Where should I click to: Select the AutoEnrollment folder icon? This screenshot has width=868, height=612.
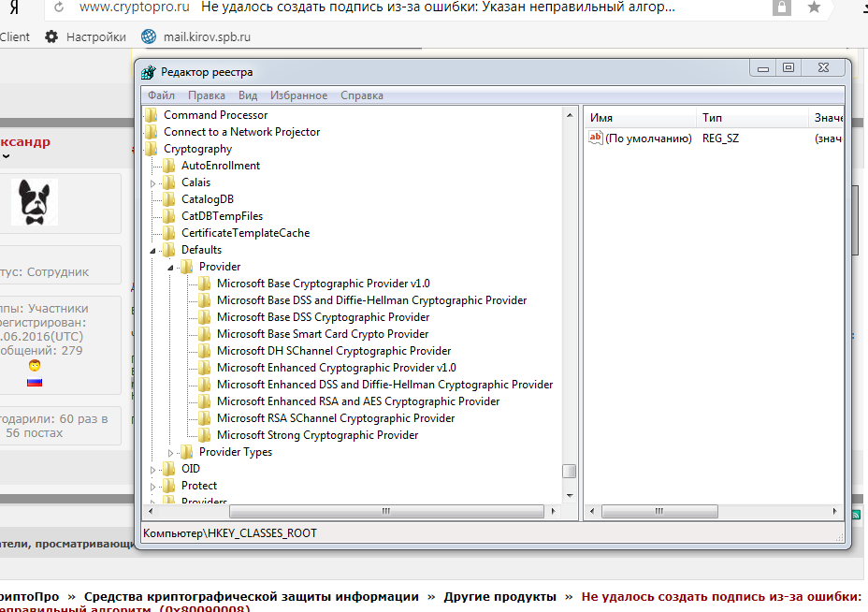point(169,166)
